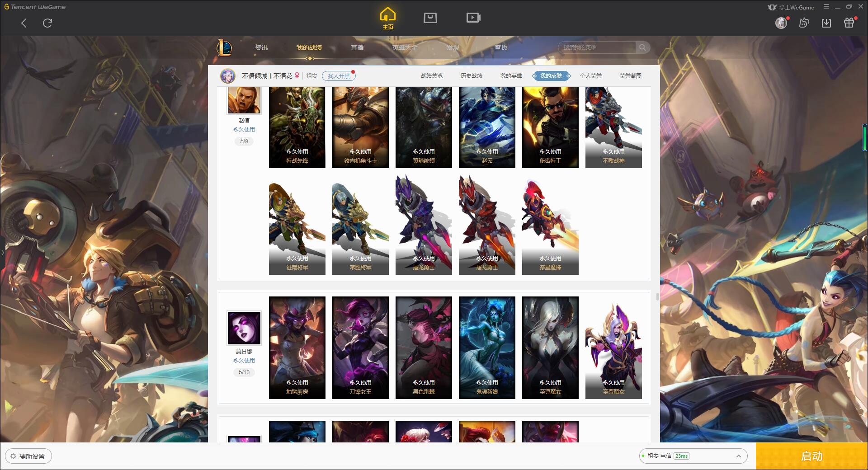Image resolution: width=868 pixels, height=470 pixels.
Task: Click the summoner profile avatar
Action: 228,76
